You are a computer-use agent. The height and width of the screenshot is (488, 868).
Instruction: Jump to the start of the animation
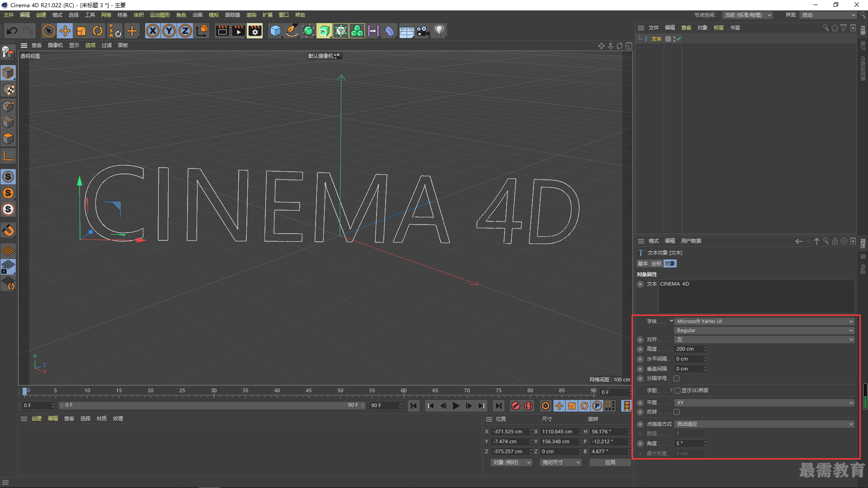tap(414, 406)
